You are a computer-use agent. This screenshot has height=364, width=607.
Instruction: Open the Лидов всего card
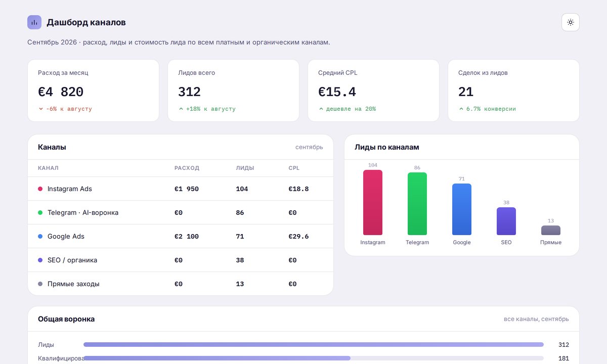(233, 90)
